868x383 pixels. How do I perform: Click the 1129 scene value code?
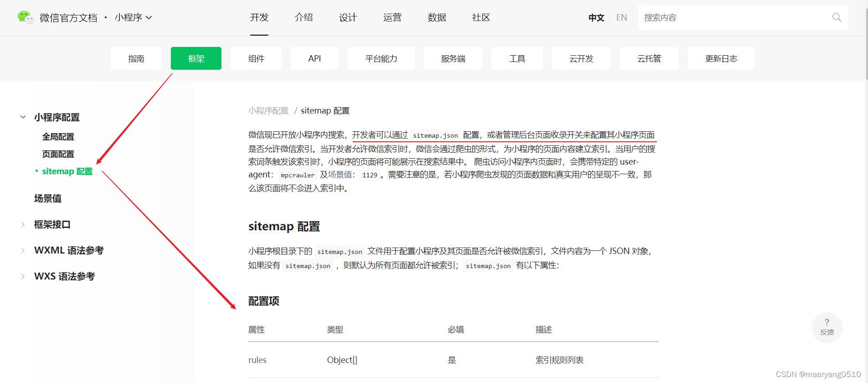[370, 175]
